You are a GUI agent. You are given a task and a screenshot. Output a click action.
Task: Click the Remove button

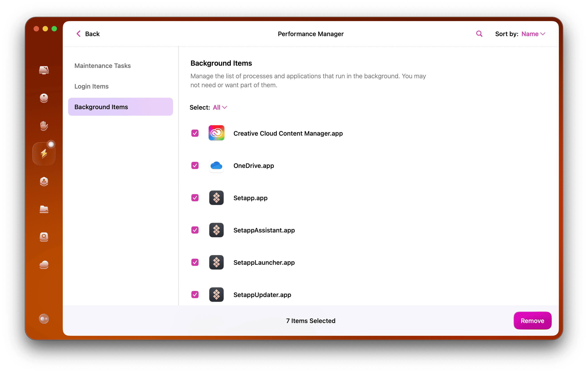click(532, 321)
